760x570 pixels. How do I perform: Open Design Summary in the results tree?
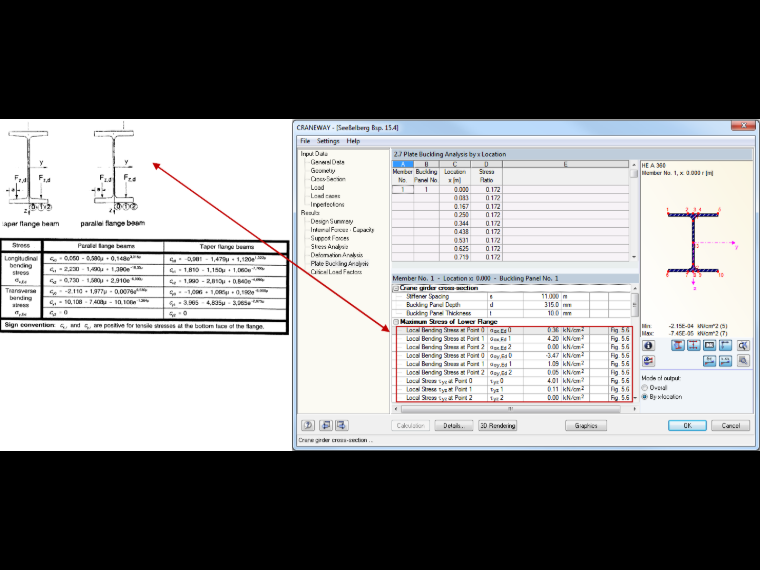(332, 222)
